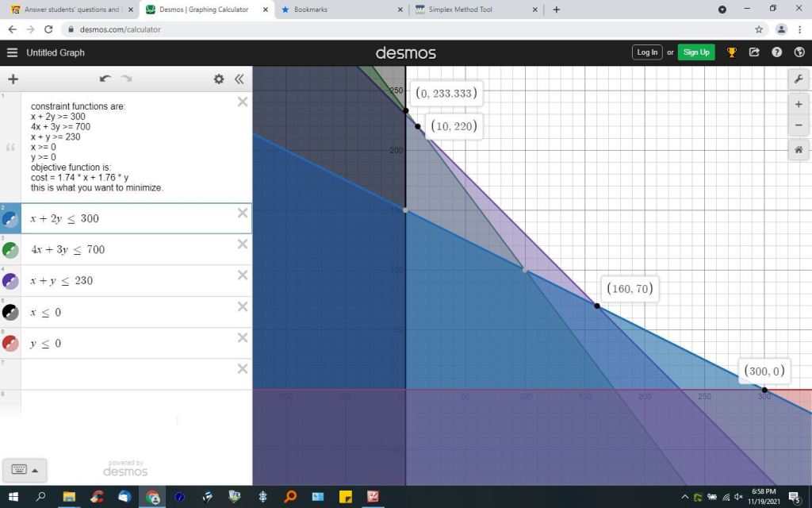Collapse the expression list panel
812x508 pixels.
(239, 79)
